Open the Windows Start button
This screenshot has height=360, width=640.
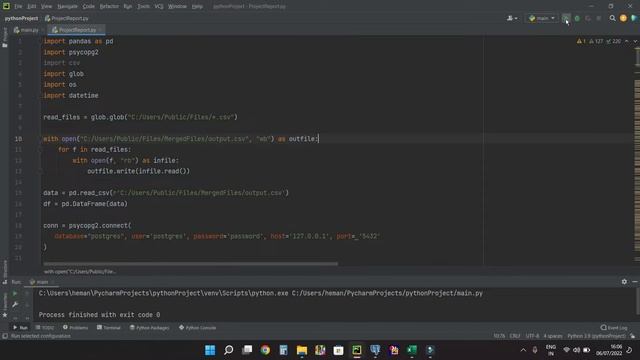pyautogui.click(x=210, y=350)
